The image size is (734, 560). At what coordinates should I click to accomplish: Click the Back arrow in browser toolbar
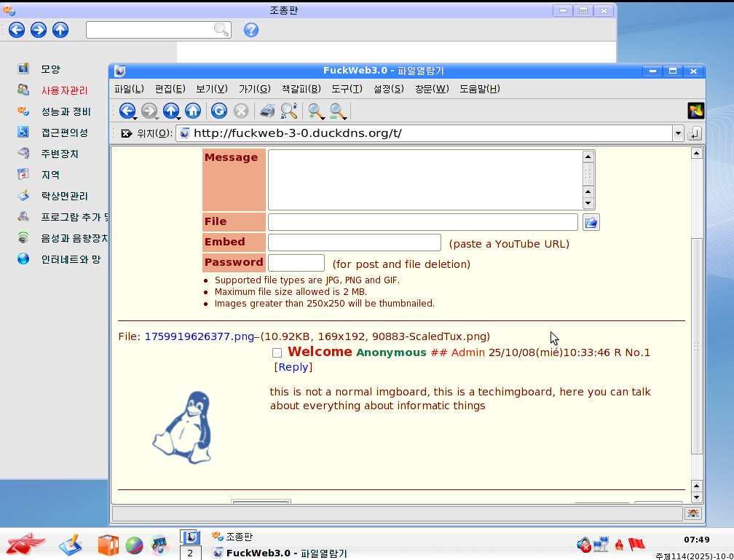click(x=127, y=111)
